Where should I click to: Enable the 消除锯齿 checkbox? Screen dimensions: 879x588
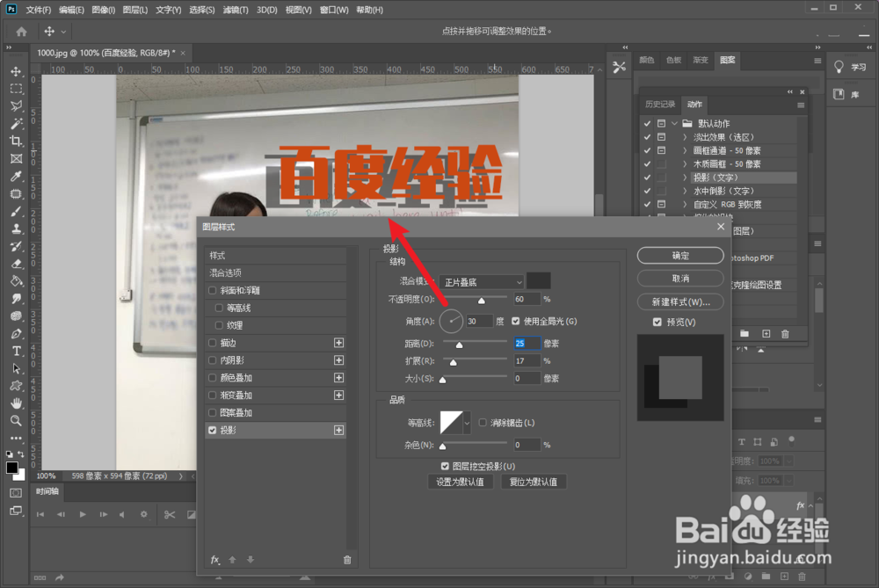(x=482, y=423)
